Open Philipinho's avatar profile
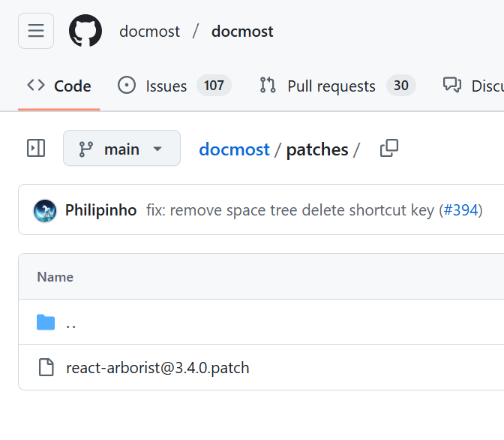 pos(45,211)
